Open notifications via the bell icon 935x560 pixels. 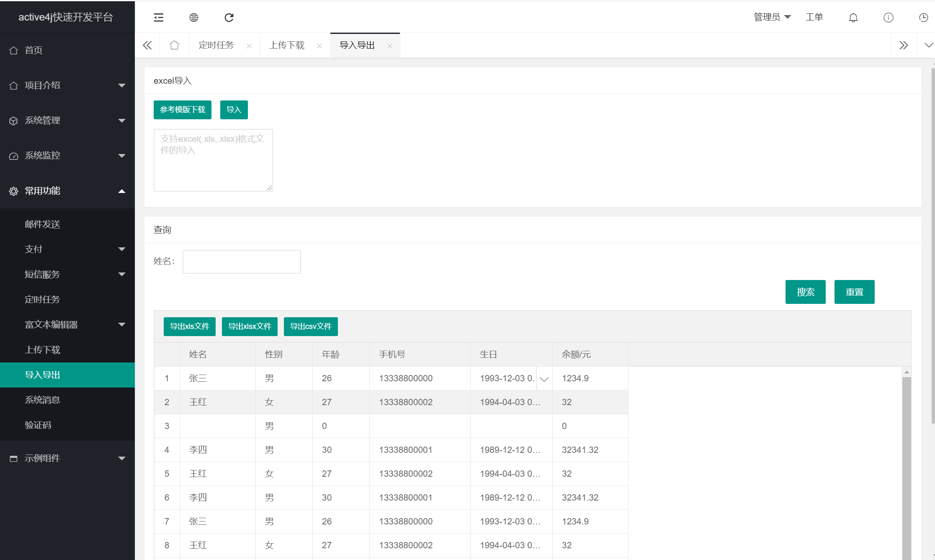click(853, 17)
